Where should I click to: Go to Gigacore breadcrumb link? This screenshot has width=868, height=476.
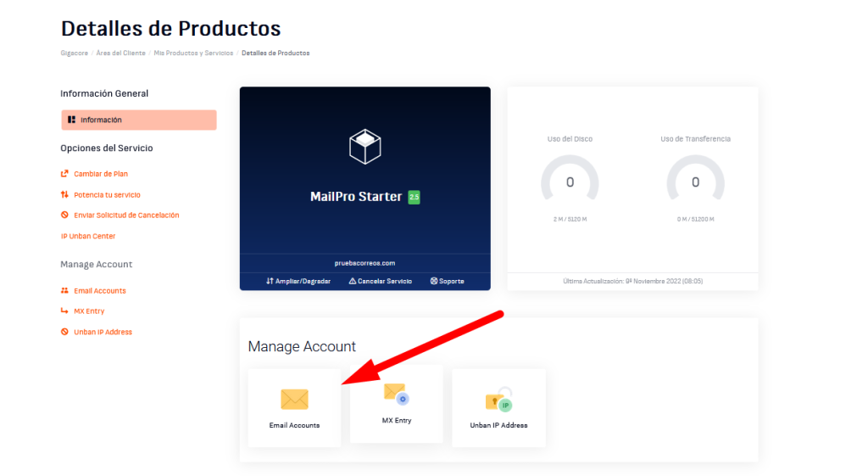[75, 53]
